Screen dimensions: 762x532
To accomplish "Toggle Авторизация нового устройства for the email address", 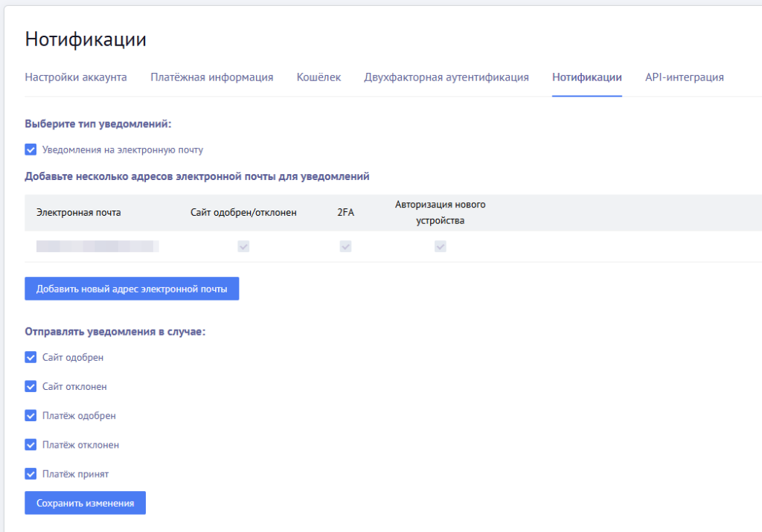I will coord(440,246).
